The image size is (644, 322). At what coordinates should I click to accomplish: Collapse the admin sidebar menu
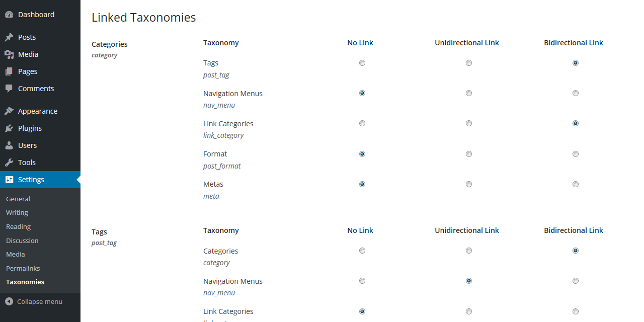click(x=34, y=301)
